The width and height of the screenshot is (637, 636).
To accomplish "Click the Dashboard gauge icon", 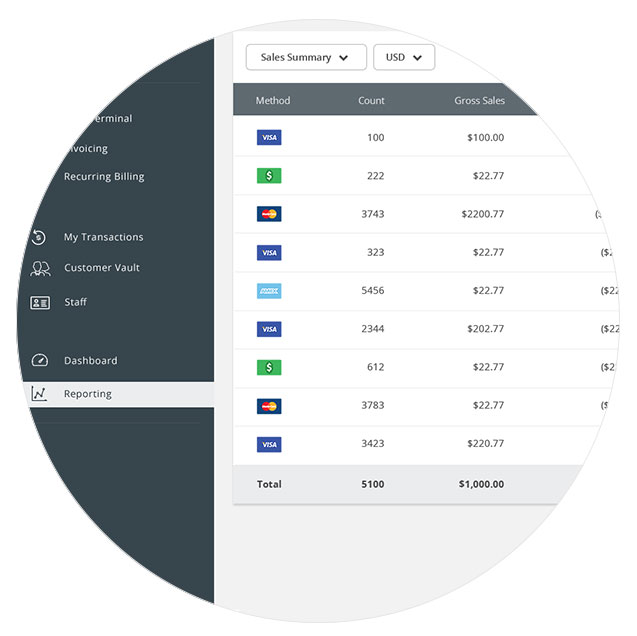I will click(40, 360).
